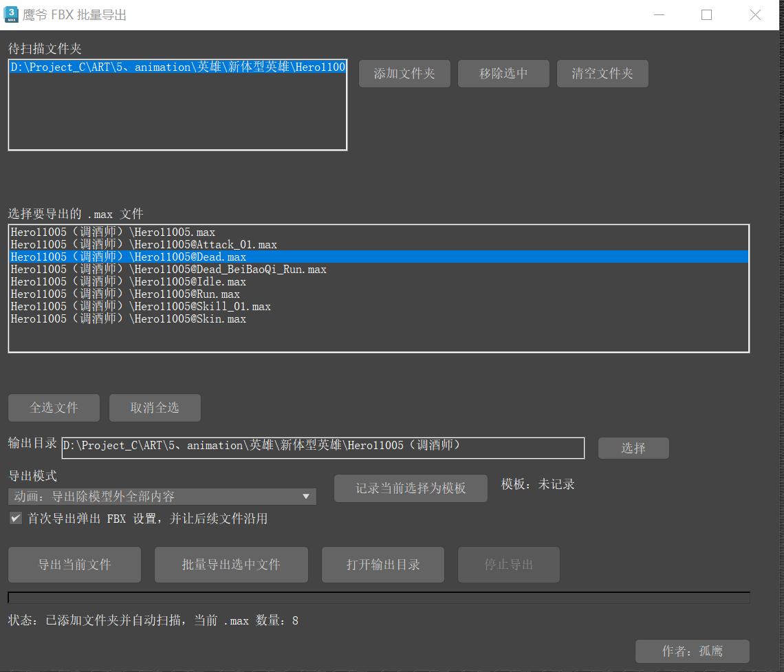Click status text showing .max 数量：8
This screenshot has height=672, width=784.
pos(153,620)
